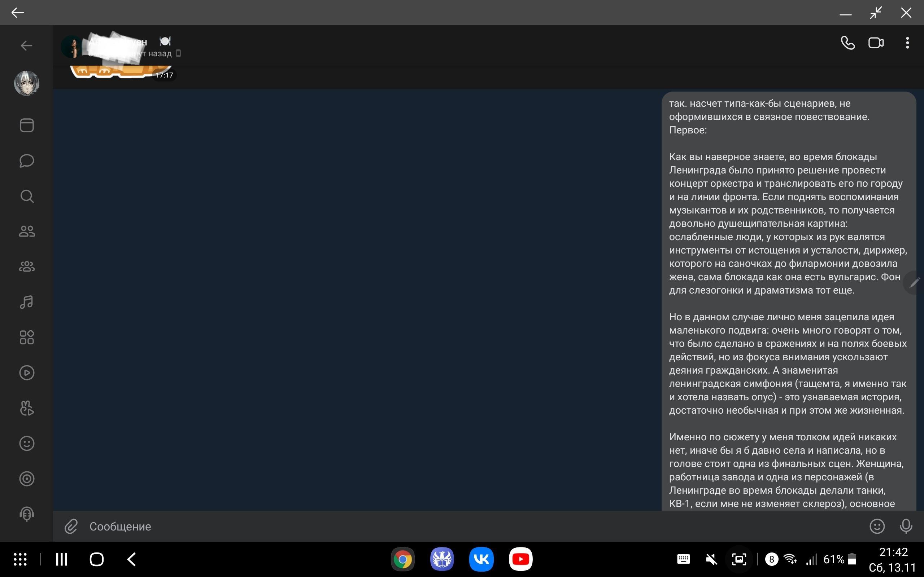Open the News feed section in sidebar
The width and height of the screenshot is (924, 577).
pos(27,125)
